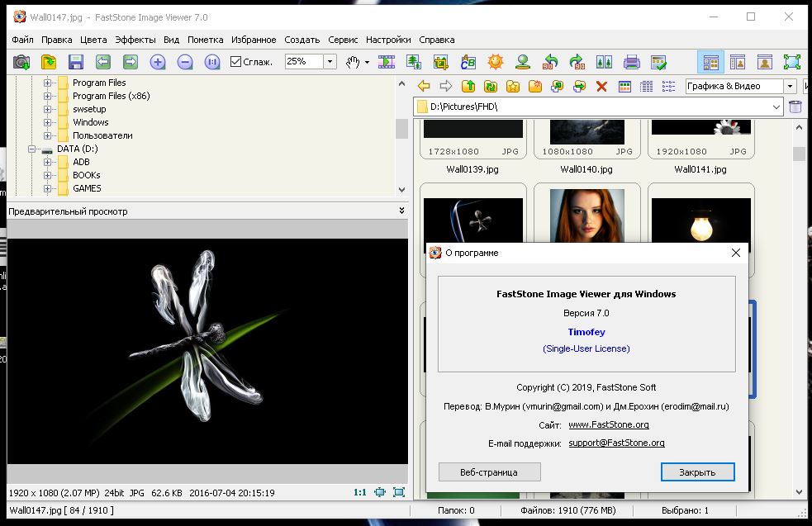Enter full screen with green arrows icon
Viewport: 812px width, 526px height.
tap(792, 62)
